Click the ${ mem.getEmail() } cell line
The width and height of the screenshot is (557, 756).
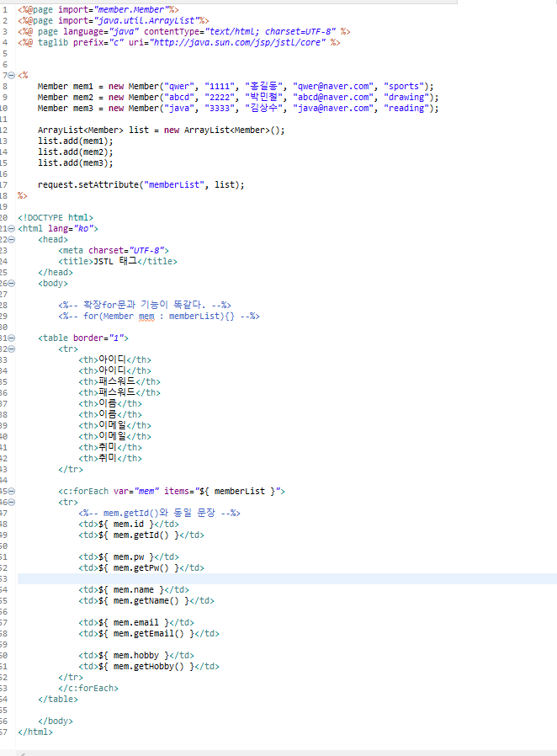tap(149, 634)
